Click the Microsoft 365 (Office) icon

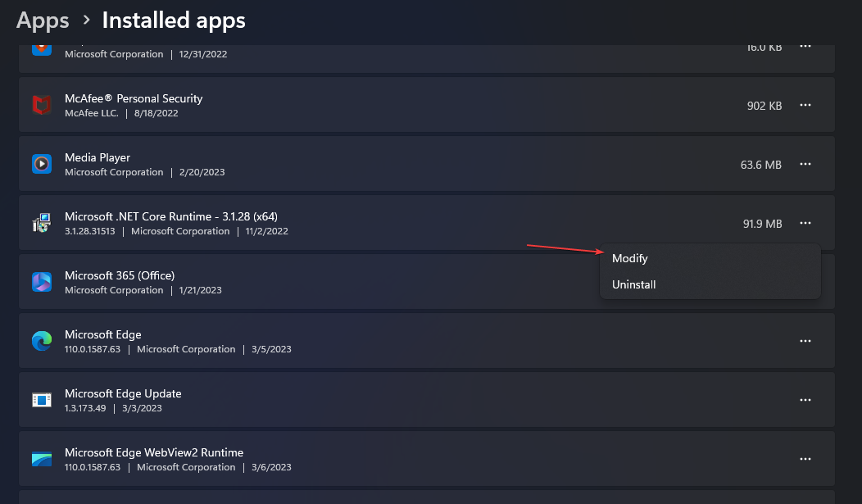pos(42,282)
